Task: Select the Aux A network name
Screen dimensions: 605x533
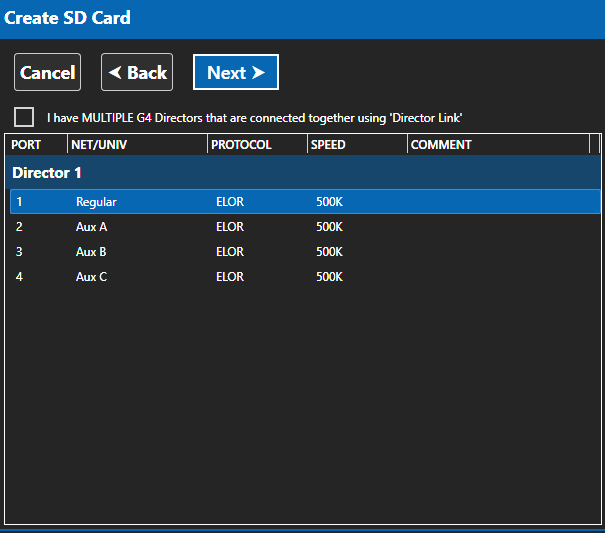Action: tap(91, 227)
